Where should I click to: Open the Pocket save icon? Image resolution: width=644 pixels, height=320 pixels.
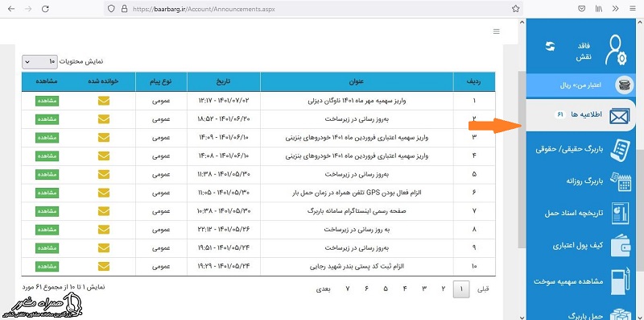coord(581,9)
